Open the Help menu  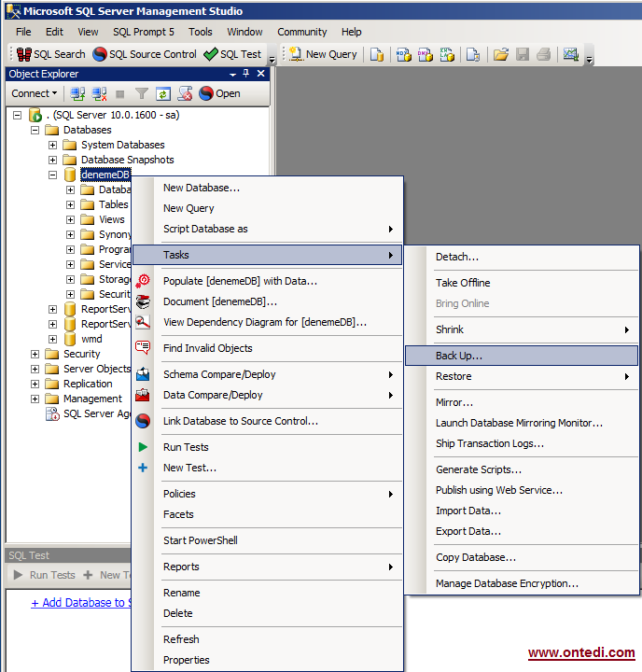352,32
